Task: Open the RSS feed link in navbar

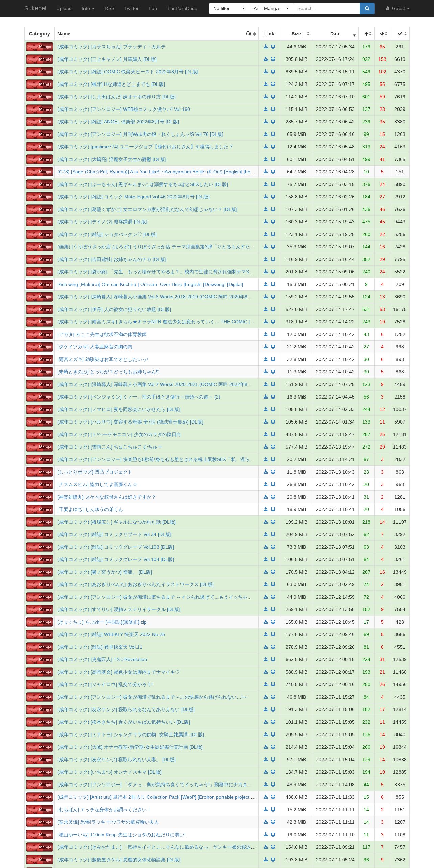Action: coord(110,8)
